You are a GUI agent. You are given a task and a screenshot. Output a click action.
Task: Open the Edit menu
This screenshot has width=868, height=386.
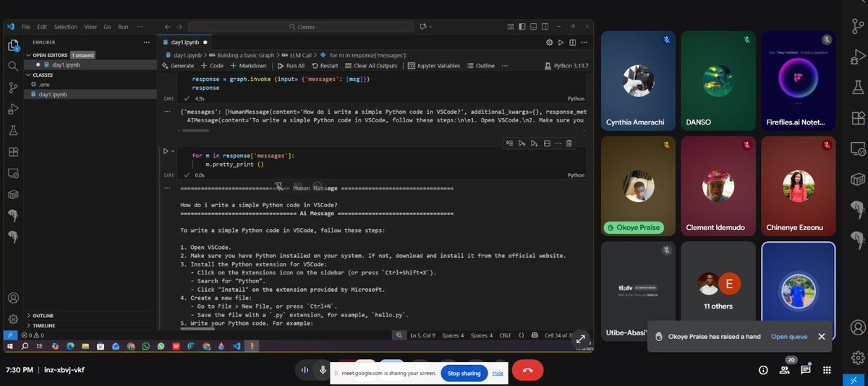pos(42,27)
